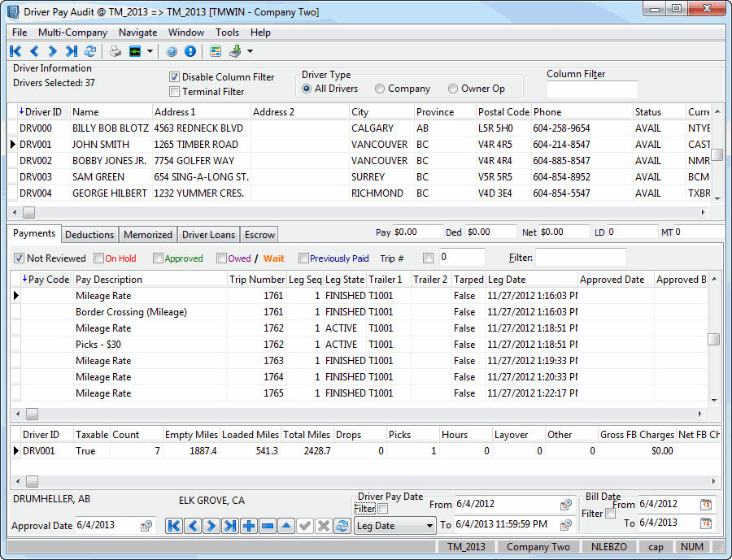Screen dimensions: 732x560
Task: Open the Multi-Company menu
Action: 72,33
